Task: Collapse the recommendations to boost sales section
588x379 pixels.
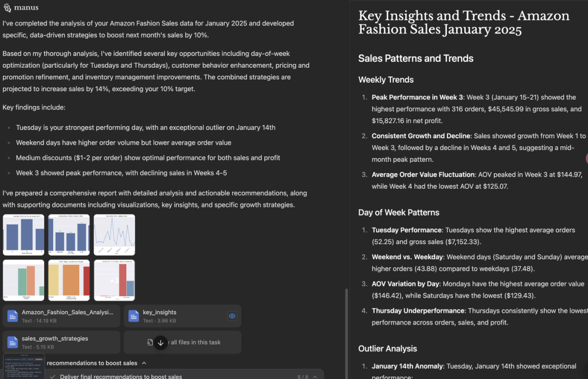Action: 144,363
